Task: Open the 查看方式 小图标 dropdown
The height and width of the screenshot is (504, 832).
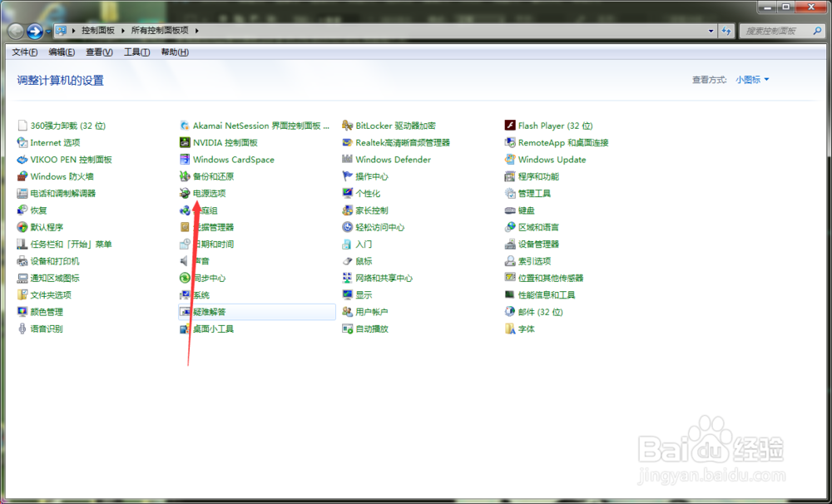Action: click(752, 80)
